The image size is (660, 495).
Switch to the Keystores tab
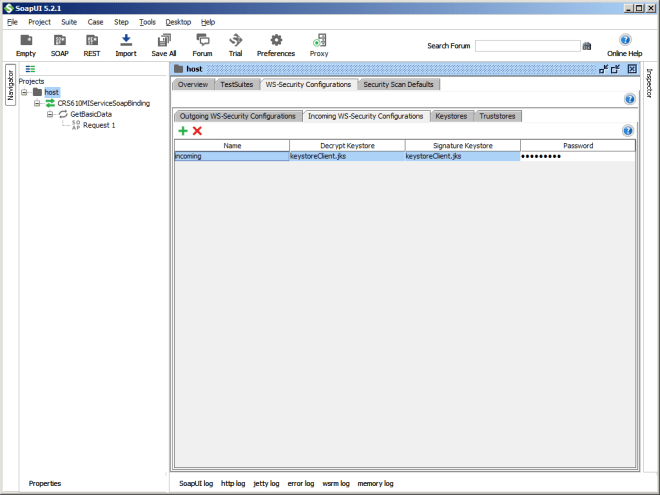[x=451, y=116]
